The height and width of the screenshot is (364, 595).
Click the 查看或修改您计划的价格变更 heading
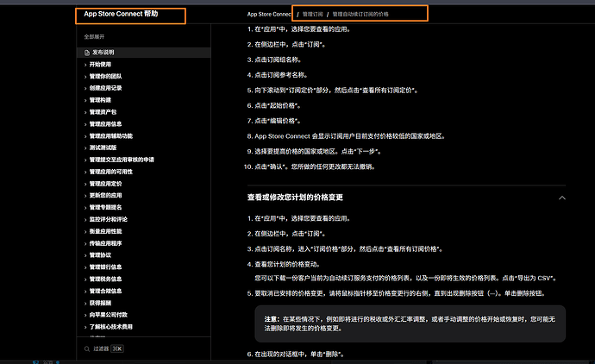295,198
